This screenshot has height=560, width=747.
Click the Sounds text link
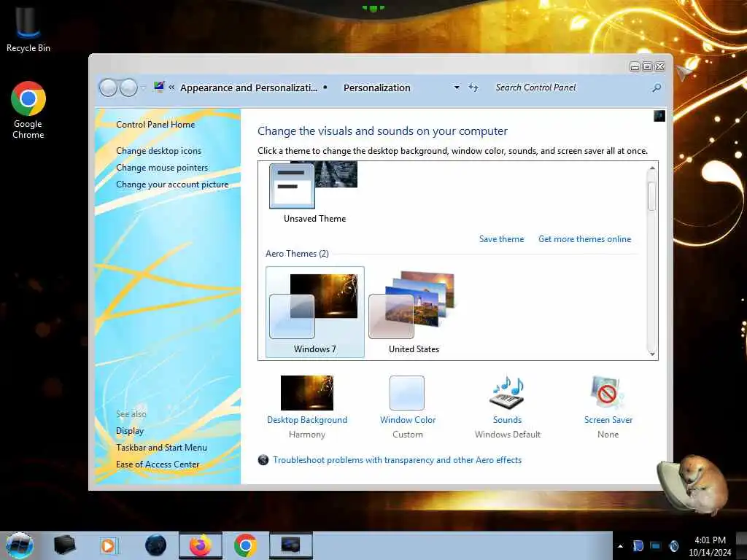tap(508, 420)
